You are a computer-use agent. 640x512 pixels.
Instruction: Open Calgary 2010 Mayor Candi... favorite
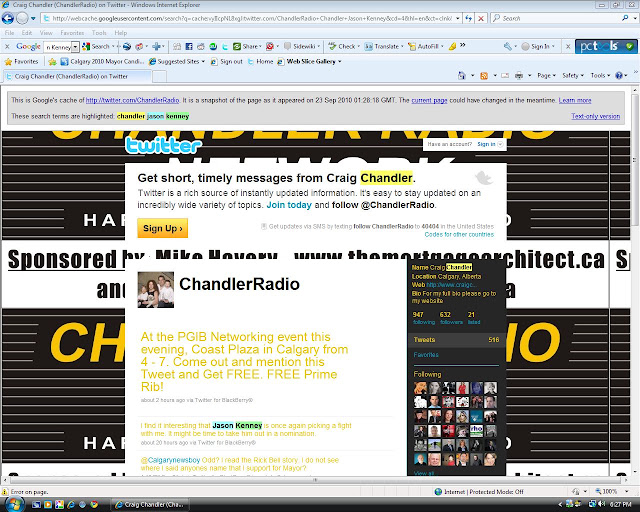pyautogui.click(x=102, y=62)
